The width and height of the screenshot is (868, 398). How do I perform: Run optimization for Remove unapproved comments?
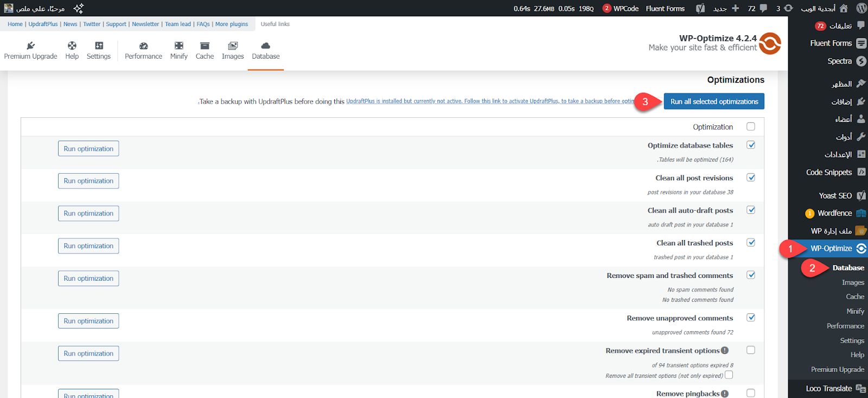(x=88, y=321)
